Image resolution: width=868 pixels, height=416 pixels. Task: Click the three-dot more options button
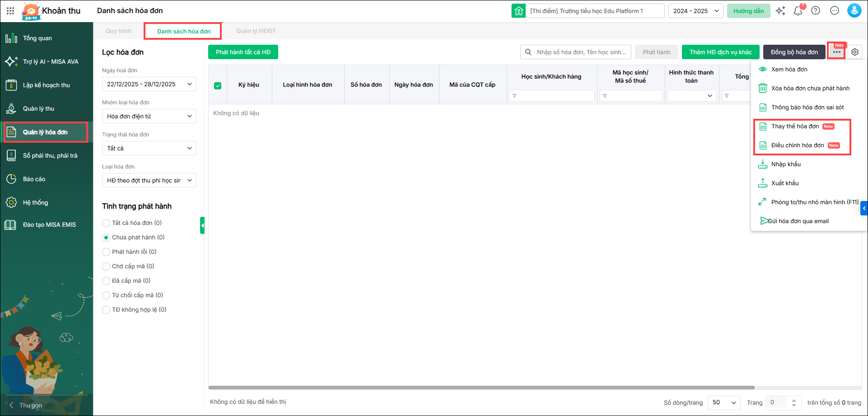click(837, 52)
